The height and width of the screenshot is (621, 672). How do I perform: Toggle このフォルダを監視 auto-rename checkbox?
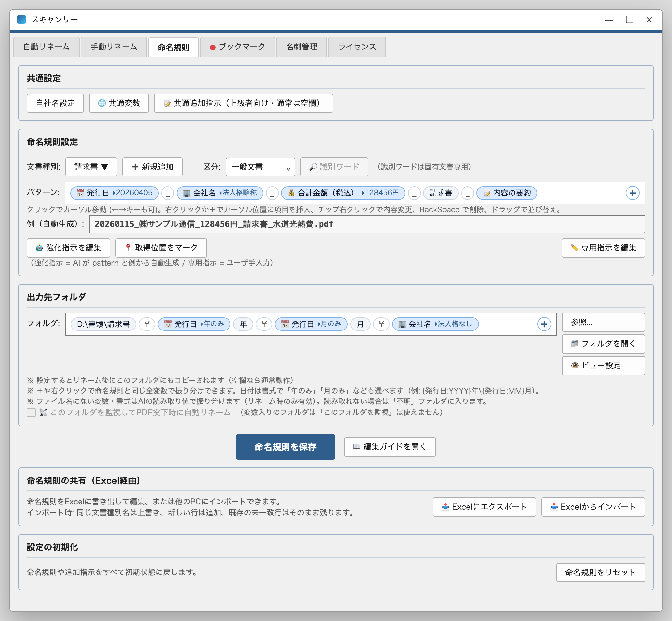click(31, 412)
